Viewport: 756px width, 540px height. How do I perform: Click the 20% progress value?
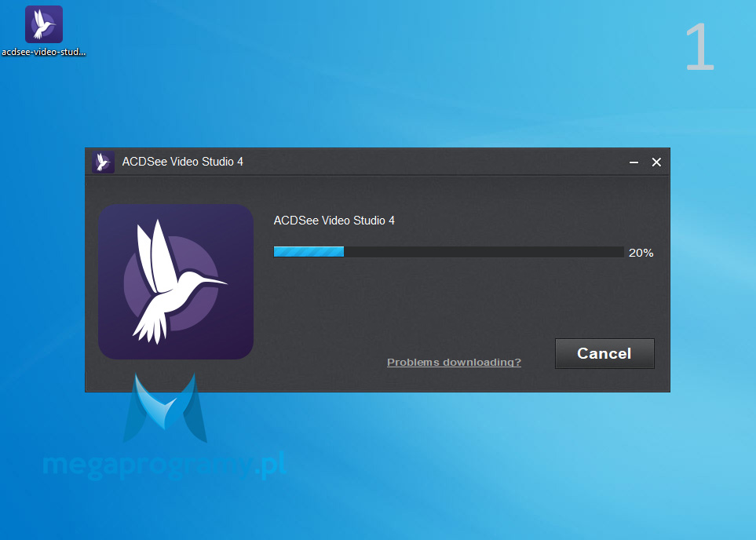(641, 253)
